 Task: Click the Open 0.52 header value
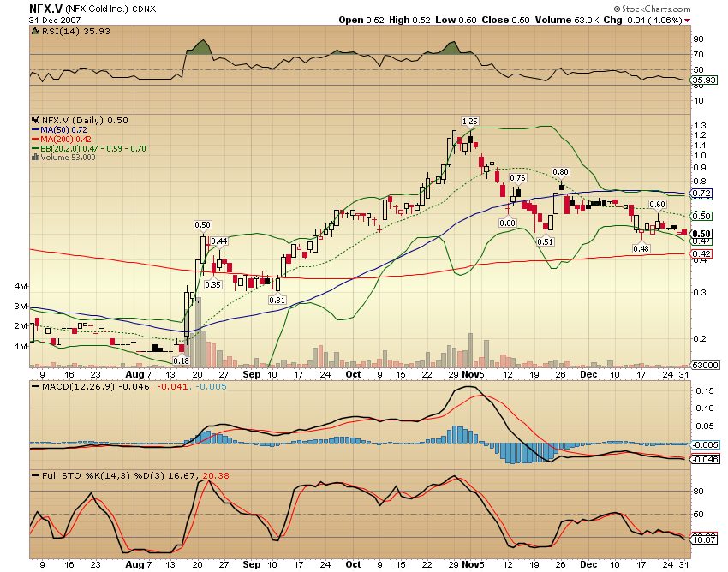(361, 20)
